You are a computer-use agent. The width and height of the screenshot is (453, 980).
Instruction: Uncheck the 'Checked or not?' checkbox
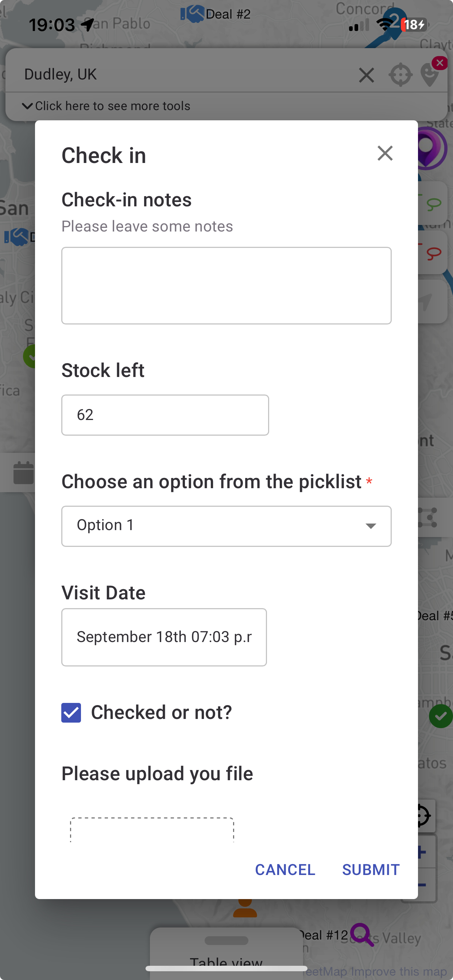(71, 712)
